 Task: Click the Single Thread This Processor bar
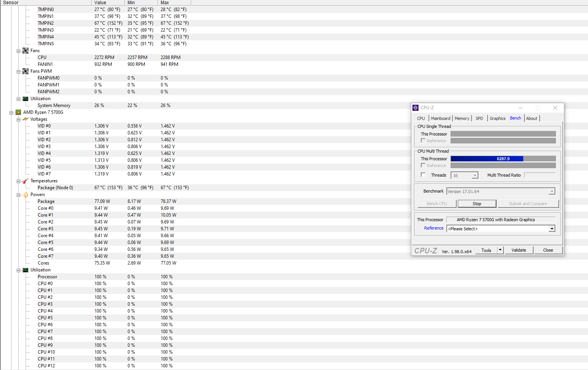pyautogui.click(x=503, y=134)
